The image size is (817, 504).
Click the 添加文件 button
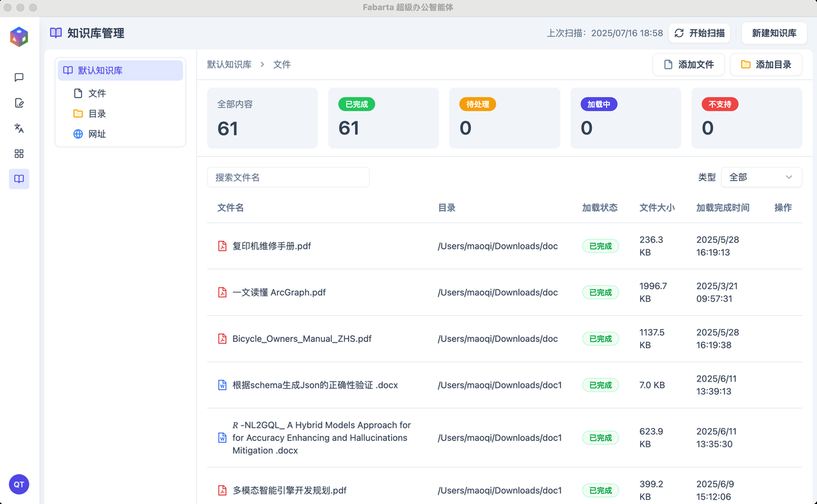[688, 64]
